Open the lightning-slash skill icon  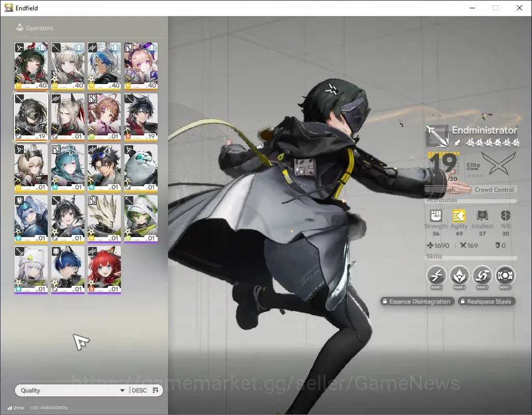[436, 275]
